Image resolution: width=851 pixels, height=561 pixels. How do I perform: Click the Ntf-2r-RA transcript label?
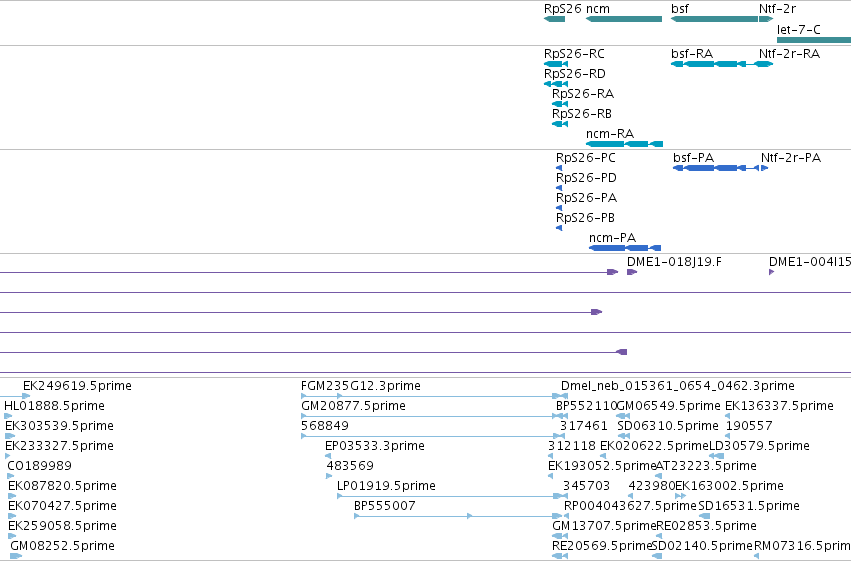point(789,54)
